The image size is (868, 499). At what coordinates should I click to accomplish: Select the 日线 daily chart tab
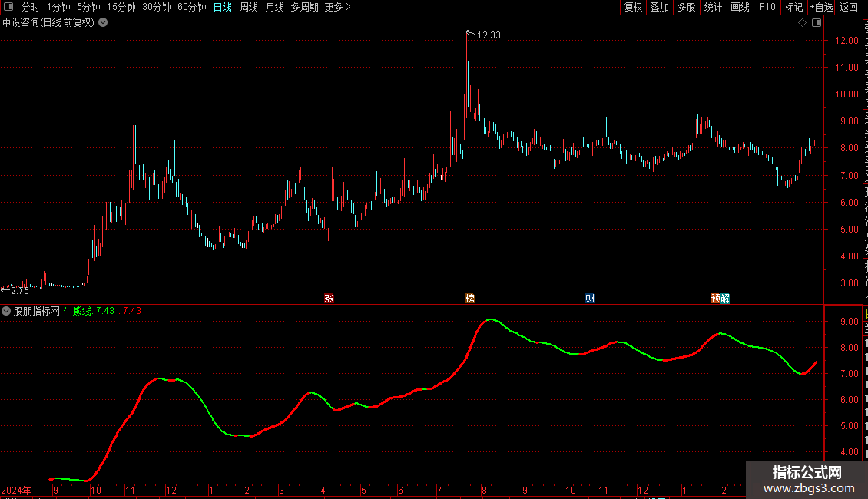223,7
